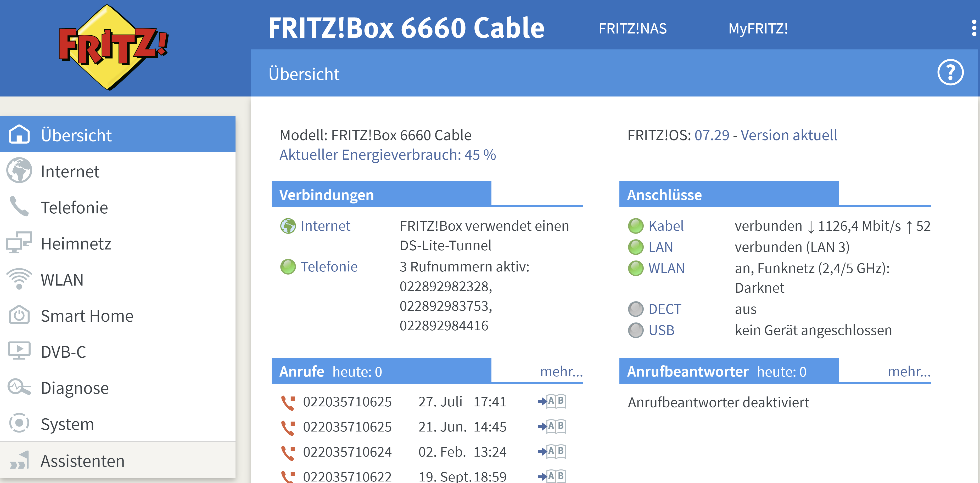Click the WLAN wifi icon in sidebar
Image resolution: width=980 pixels, height=483 pixels.
(x=19, y=279)
